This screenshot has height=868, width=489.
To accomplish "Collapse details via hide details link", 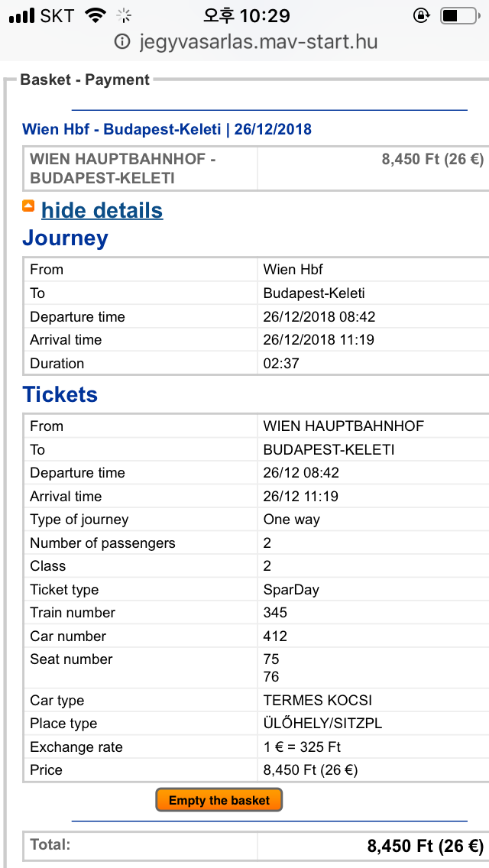I will pyautogui.click(x=102, y=210).
